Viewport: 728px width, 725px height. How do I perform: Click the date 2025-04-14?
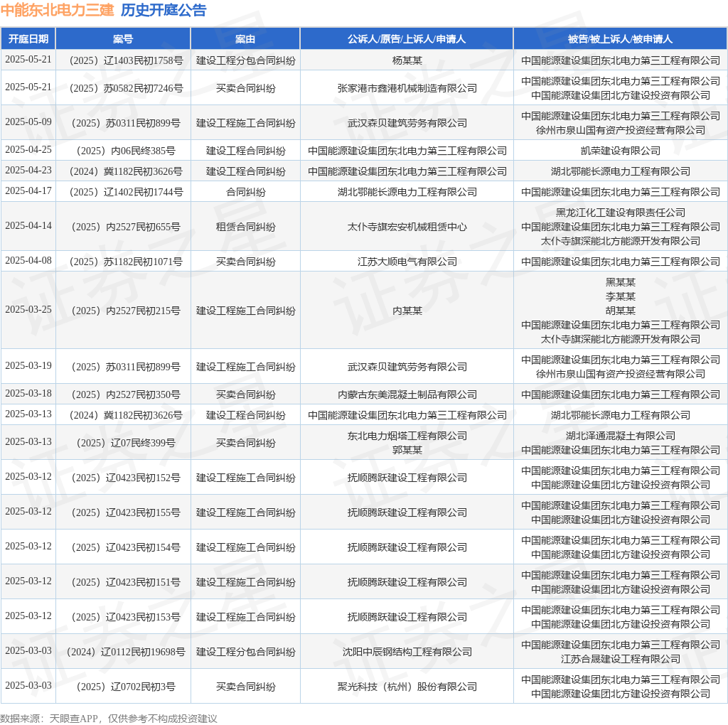pos(28,225)
